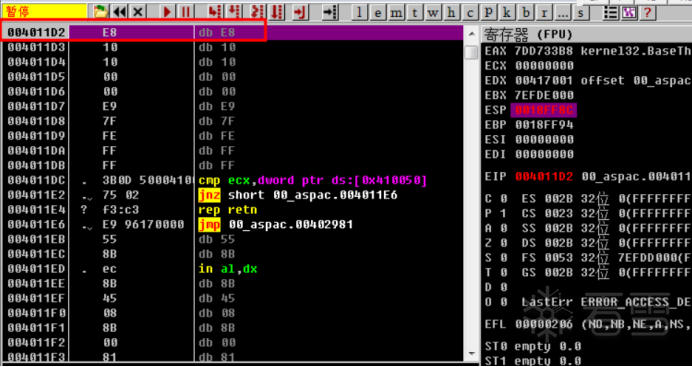Open debugging options list icon
Image resolution: width=692 pixels, height=367 pixels.
tap(610, 12)
